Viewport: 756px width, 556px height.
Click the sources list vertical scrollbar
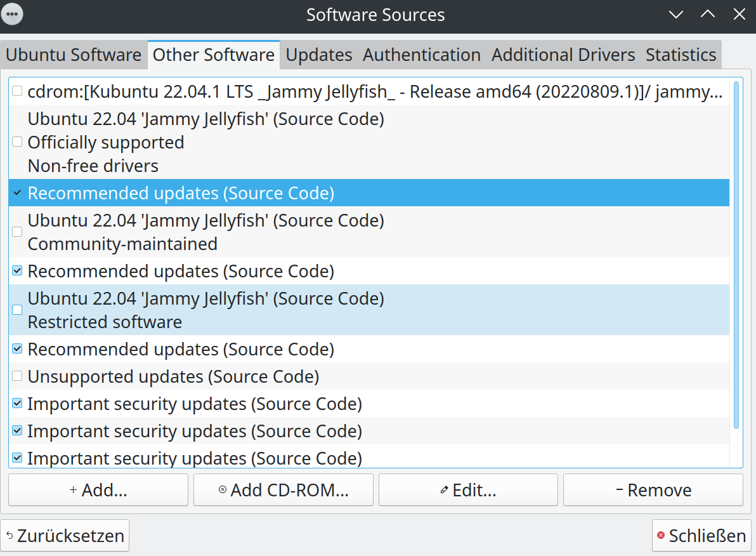pos(736,255)
